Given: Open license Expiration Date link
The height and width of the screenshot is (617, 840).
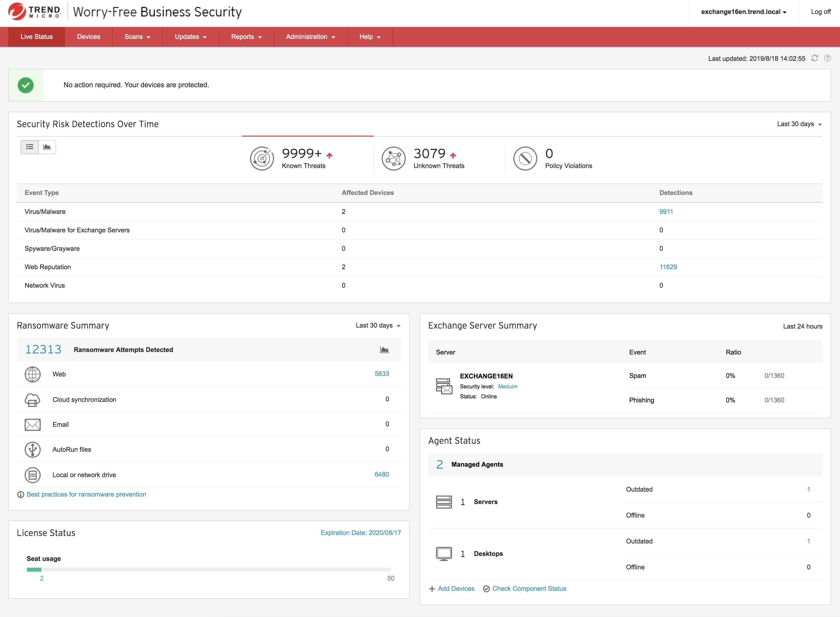Looking at the screenshot, I should tap(361, 533).
